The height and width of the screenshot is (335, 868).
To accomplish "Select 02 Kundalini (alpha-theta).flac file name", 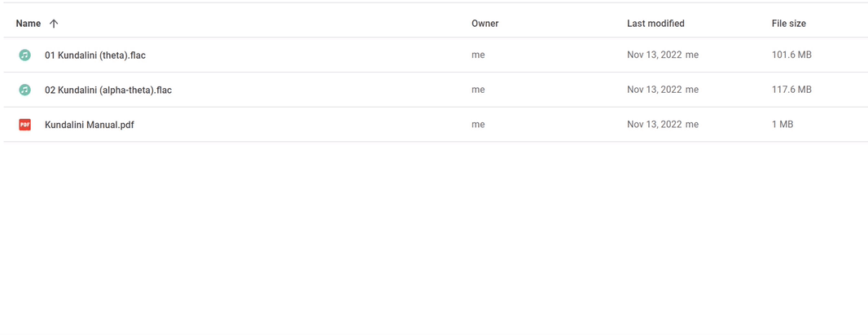I will 108,90.
